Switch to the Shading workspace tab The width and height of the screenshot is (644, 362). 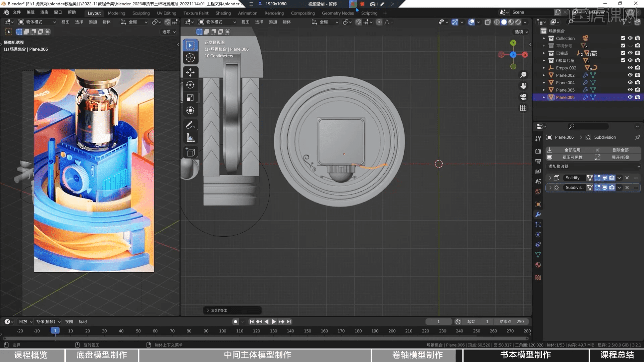point(223,13)
